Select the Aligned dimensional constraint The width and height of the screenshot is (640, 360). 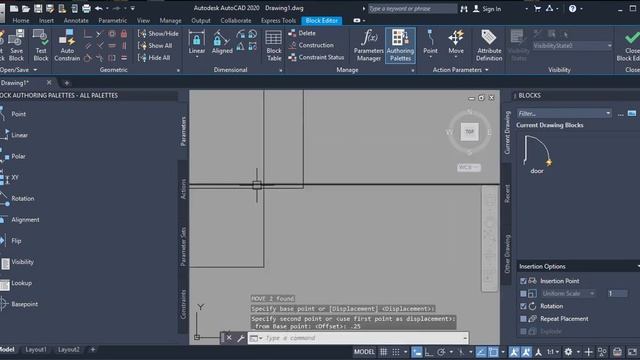tap(222, 43)
